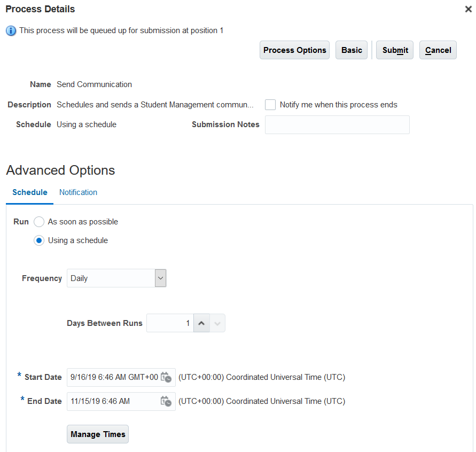
Task: Click the Basic button
Action: coord(351,50)
